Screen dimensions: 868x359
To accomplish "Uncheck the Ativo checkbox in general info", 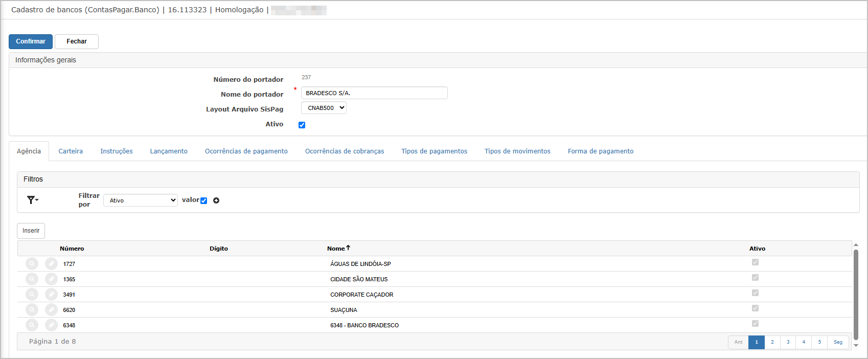I will pyautogui.click(x=302, y=125).
